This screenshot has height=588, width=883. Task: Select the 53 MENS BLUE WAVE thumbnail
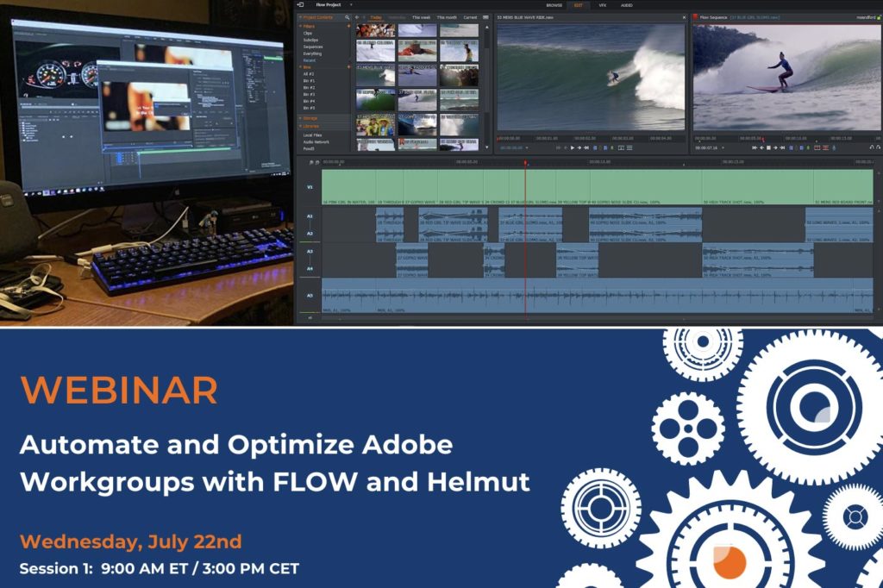pyautogui.click(x=376, y=76)
